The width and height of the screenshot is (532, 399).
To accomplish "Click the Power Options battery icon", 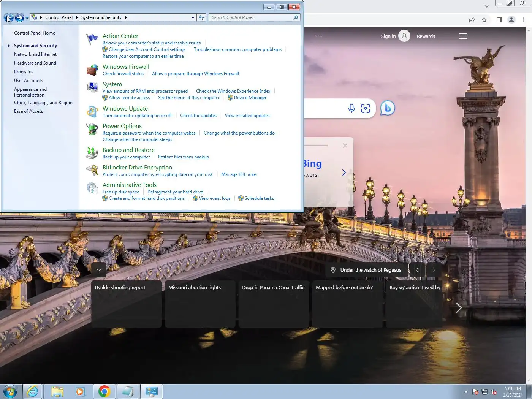I will pos(92,129).
